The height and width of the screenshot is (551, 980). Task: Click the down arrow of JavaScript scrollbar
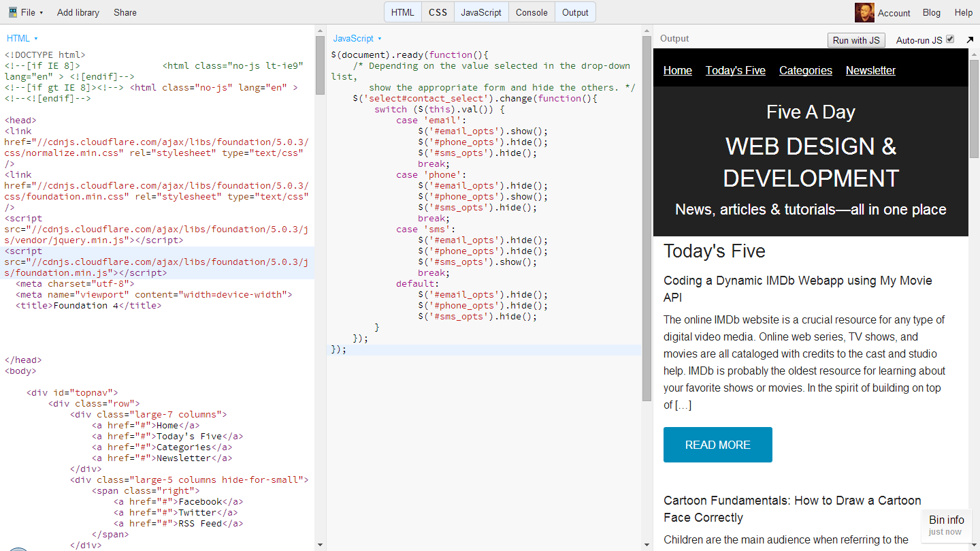tap(647, 546)
